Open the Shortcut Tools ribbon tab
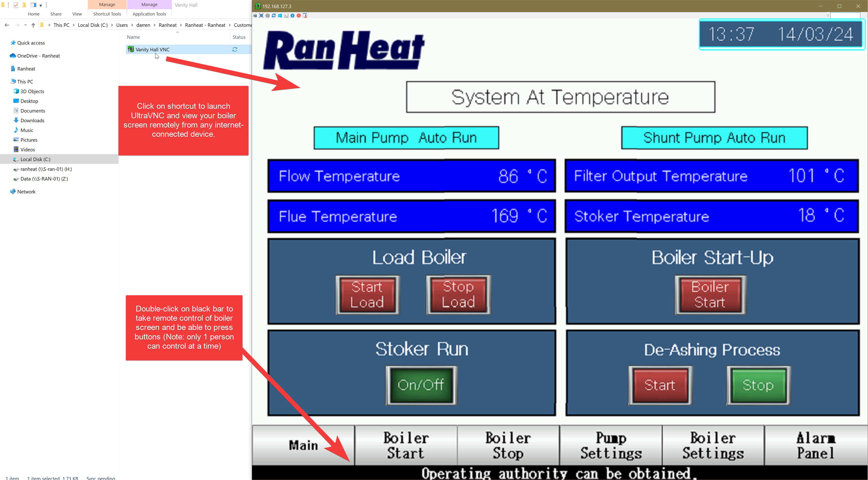The height and width of the screenshot is (480, 868). (107, 14)
